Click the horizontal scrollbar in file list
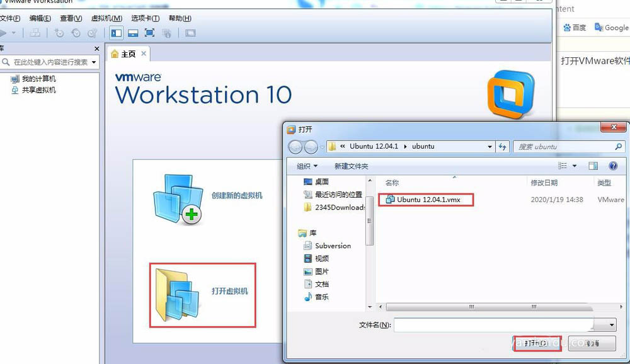This screenshot has width=630, height=364. click(490, 307)
